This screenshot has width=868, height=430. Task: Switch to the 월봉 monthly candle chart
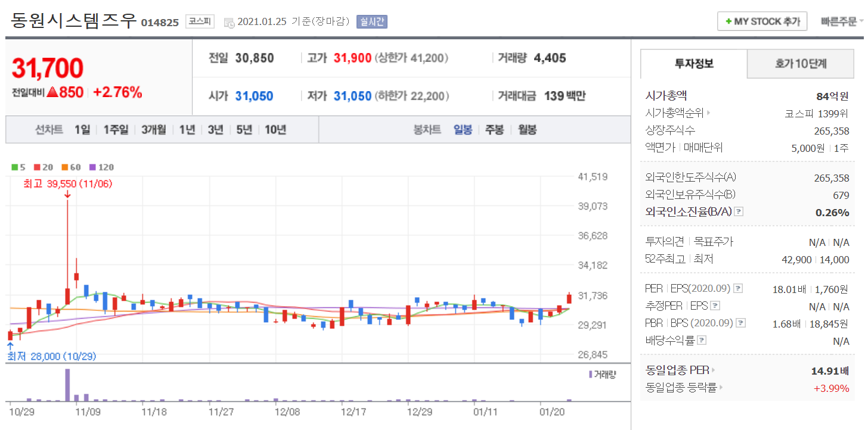[527, 130]
